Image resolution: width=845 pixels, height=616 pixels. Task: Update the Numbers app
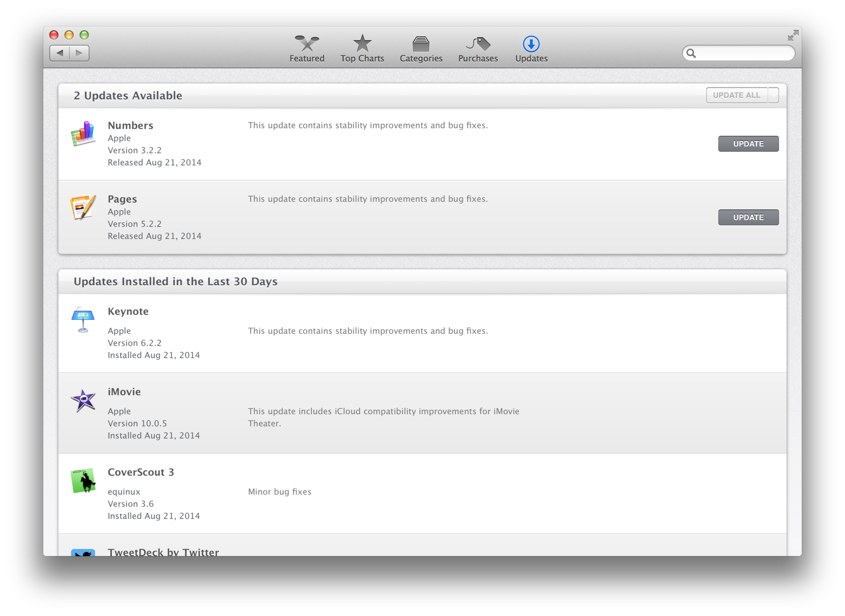pos(748,144)
